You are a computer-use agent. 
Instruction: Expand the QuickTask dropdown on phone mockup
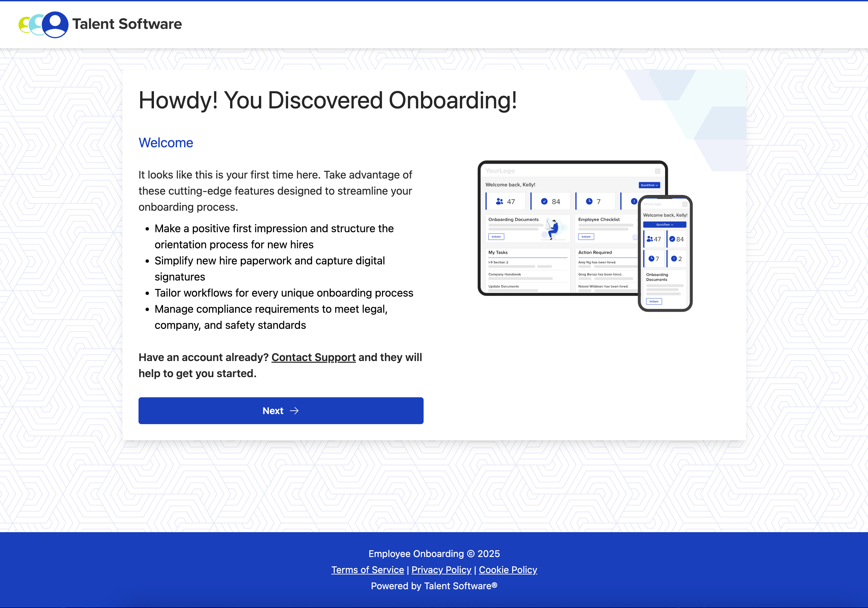click(665, 224)
